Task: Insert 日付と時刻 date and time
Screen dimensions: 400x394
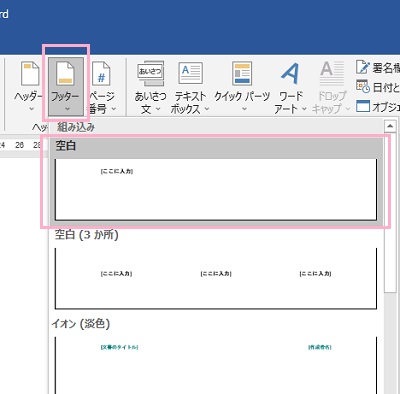Action: (378, 87)
